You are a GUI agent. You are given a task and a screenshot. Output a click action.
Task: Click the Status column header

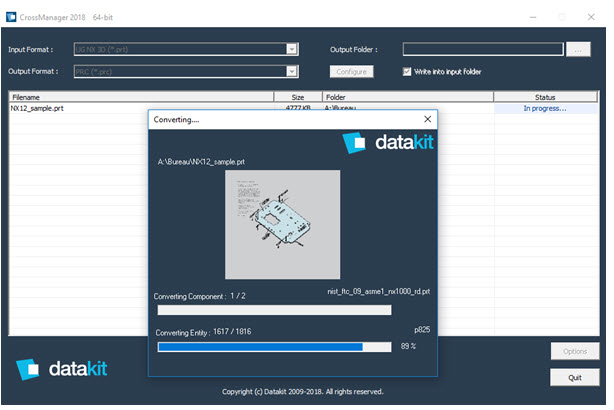(x=545, y=97)
